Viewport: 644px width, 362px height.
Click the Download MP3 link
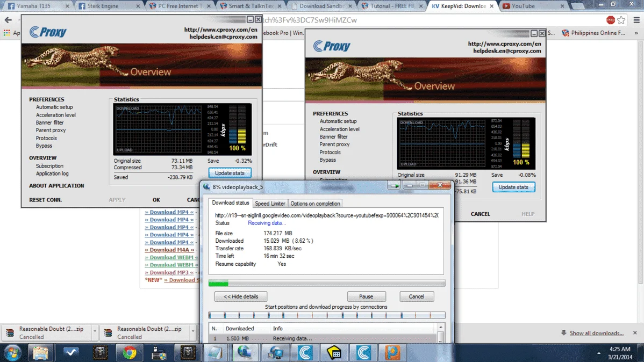point(169,272)
